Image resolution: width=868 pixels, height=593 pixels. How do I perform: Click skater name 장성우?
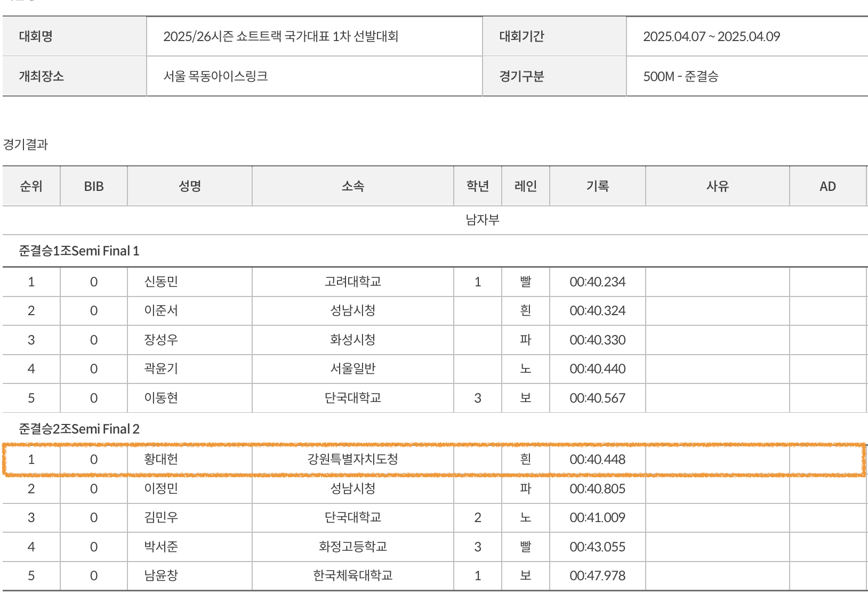[161, 340]
